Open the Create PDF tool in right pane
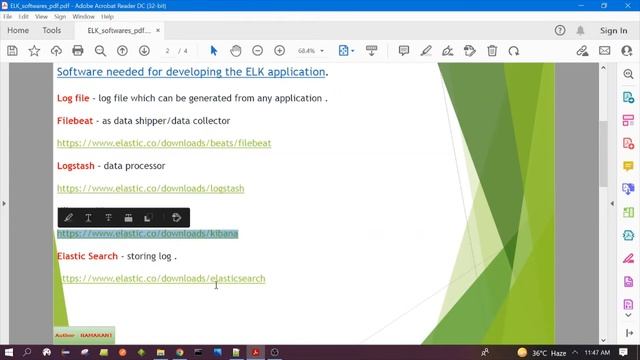This screenshot has width=640, height=360. (x=628, y=143)
